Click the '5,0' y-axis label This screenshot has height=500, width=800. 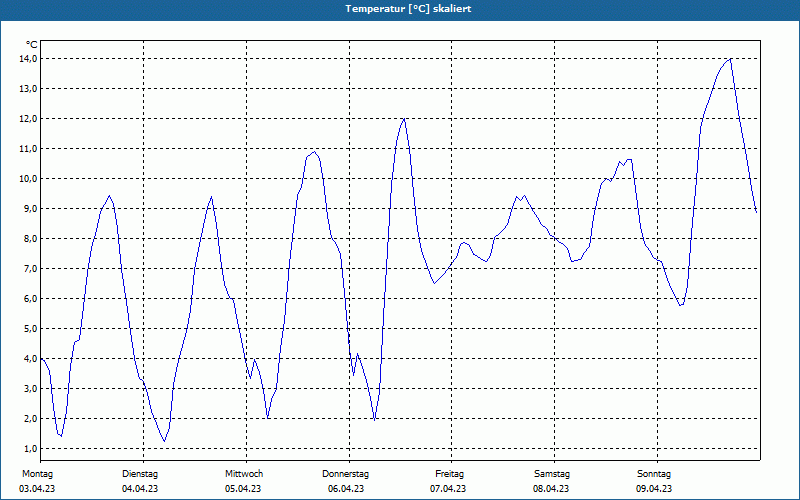[x=31, y=329]
